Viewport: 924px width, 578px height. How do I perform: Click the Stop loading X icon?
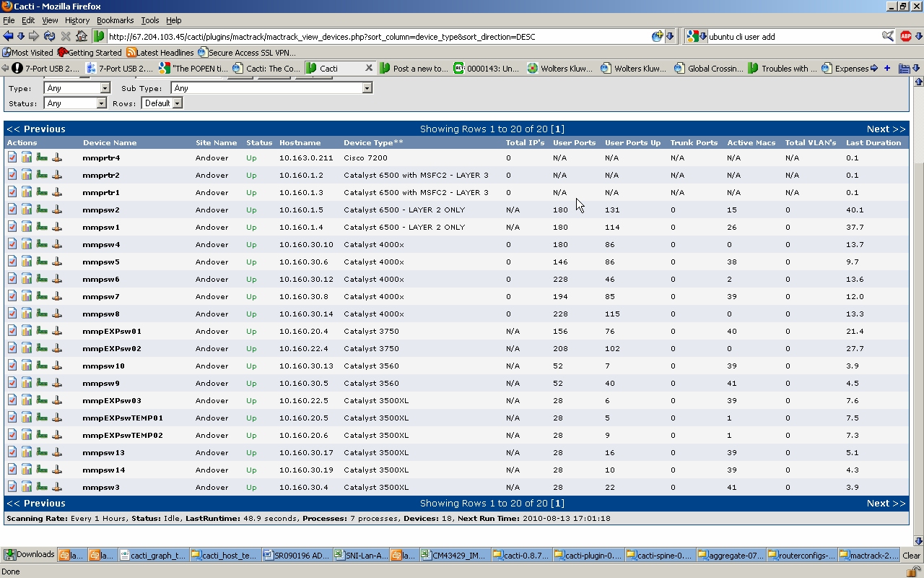(66, 36)
